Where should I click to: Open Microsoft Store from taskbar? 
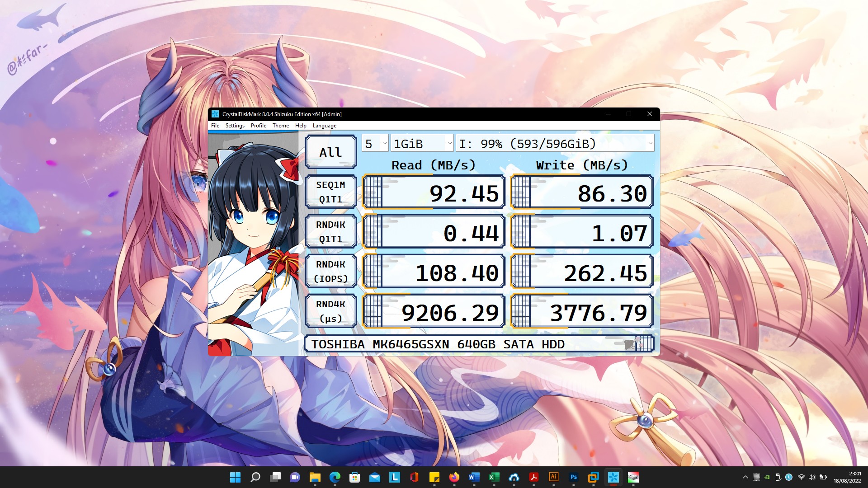(355, 477)
